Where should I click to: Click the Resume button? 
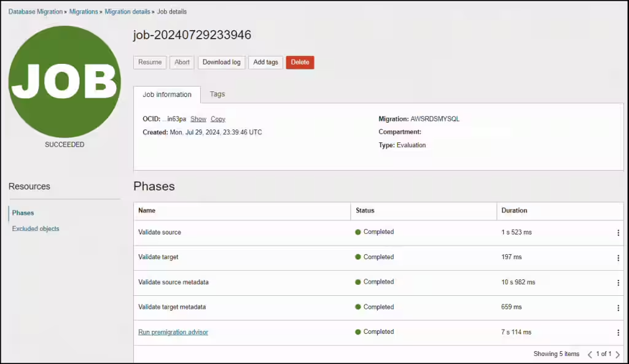pyautogui.click(x=150, y=62)
